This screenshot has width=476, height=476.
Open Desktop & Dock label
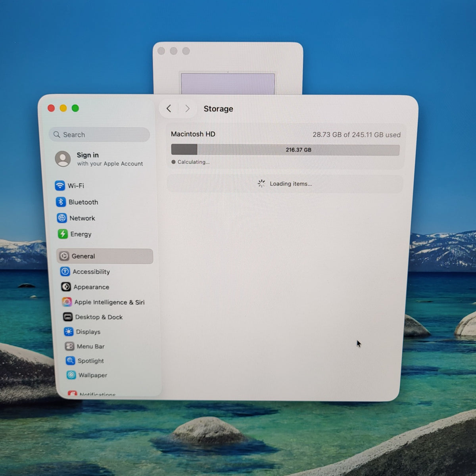tap(99, 317)
